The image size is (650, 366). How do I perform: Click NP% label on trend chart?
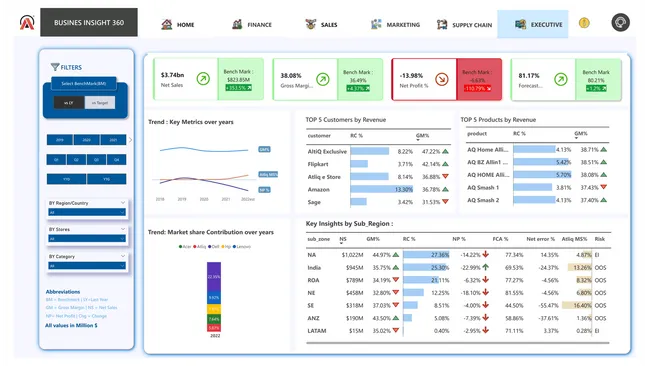coord(264,190)
